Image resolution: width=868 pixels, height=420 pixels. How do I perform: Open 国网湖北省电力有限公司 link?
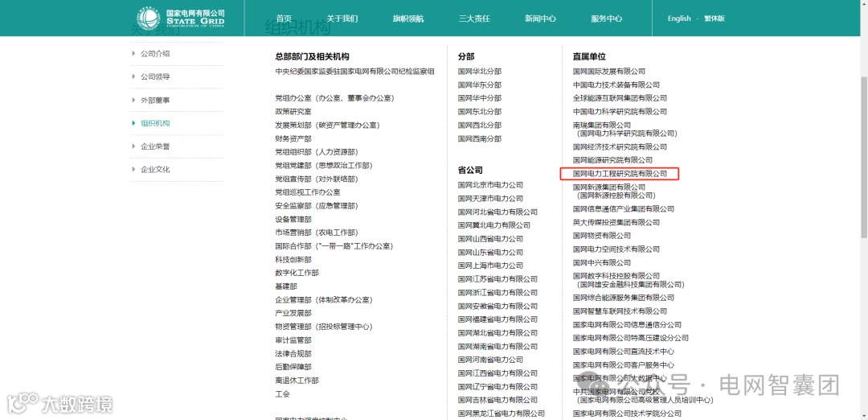[497, 333]
